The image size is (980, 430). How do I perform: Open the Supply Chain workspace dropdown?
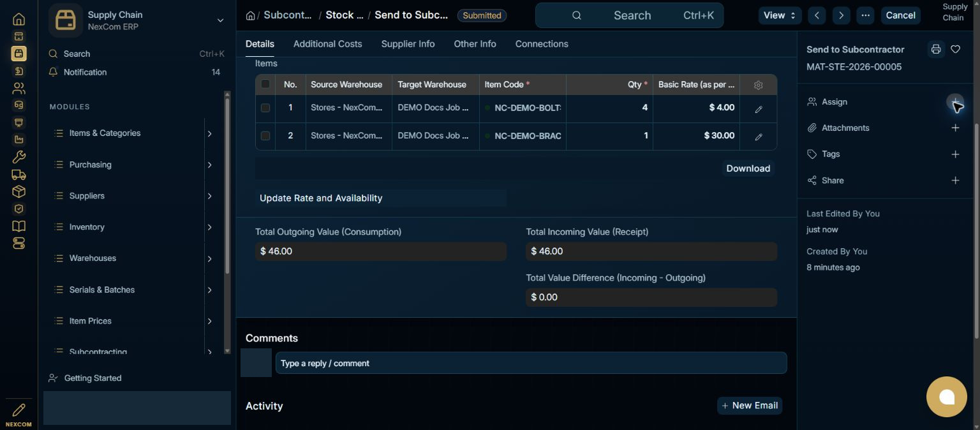pyautogui.click(x=220, y=20)
